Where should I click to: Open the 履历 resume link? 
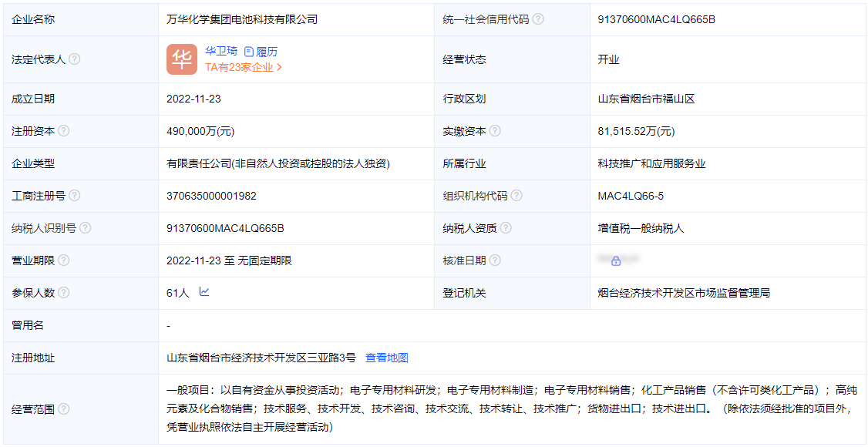[x=261, y=52]
